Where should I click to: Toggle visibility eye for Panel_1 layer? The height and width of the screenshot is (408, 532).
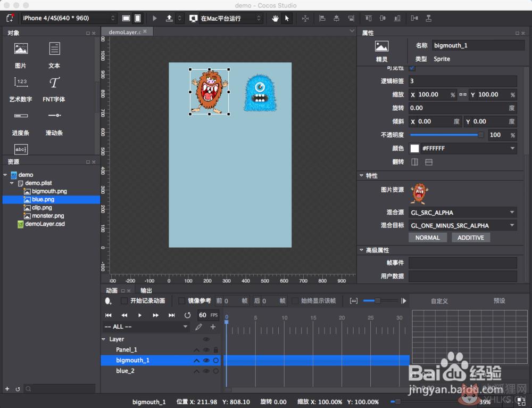tap(206, 350)
